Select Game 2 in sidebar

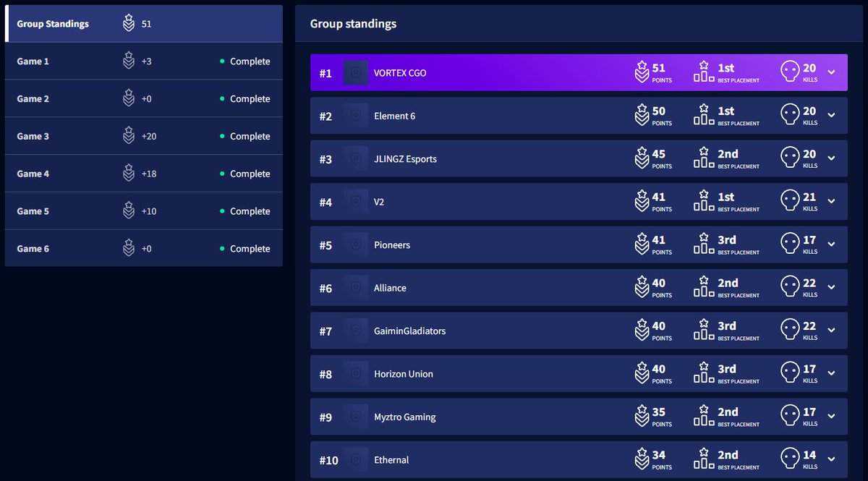pyautogui.click(x=144, y=99)
